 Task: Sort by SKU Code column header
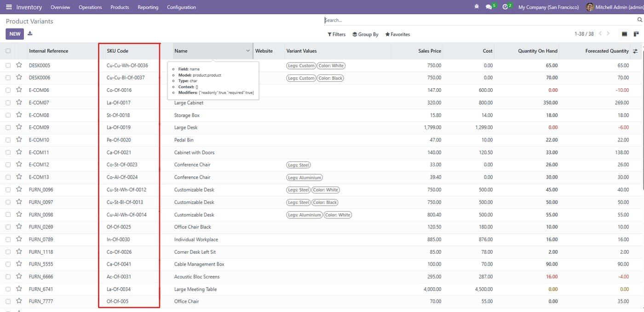(117, 51)
